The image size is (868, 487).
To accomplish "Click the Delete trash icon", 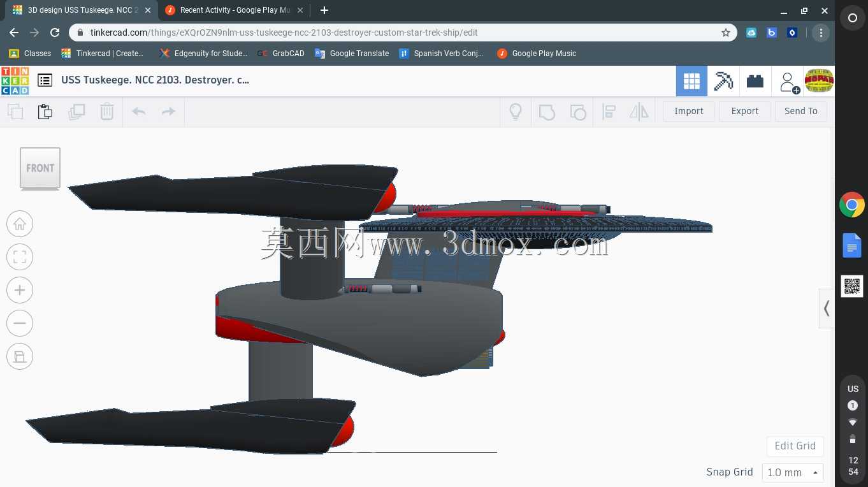I will click(x=106, y=112).
